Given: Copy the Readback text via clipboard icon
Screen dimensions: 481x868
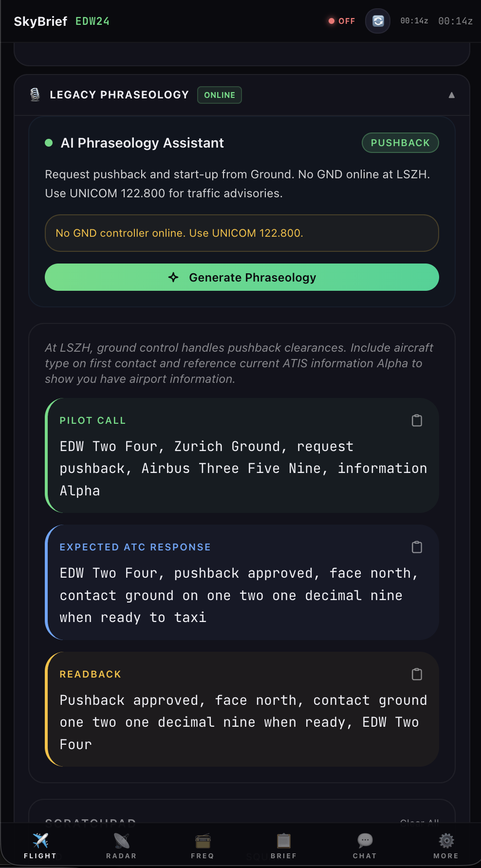Looking at the screenshot, I should tap(416, 675).
